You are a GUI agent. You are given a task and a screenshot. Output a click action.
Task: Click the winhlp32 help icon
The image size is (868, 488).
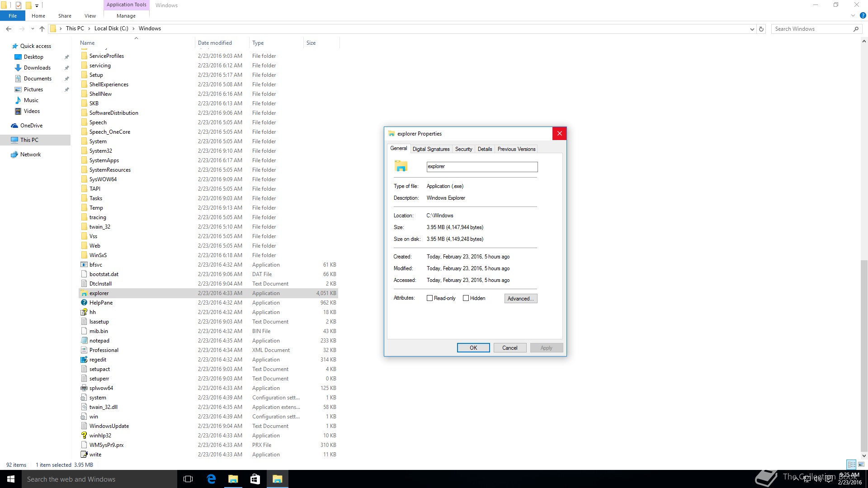coord(84,436)
